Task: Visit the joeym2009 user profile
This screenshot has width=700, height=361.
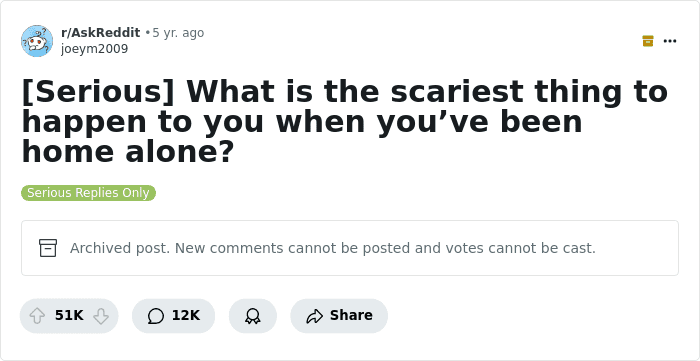Action: 95,49
